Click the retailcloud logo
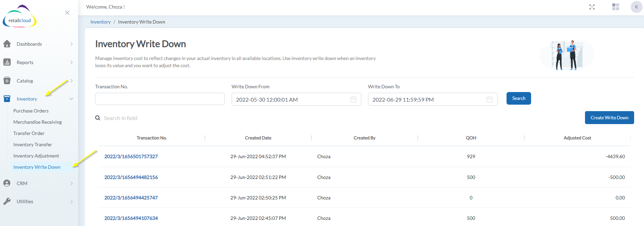The image size is (644, 226). tap(20, 16)
